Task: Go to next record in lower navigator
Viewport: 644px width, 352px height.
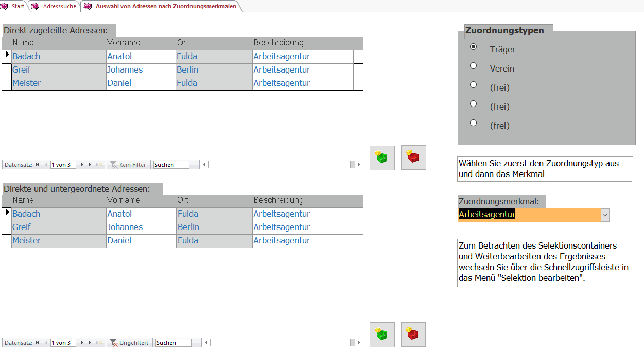Action: [81, 343]
